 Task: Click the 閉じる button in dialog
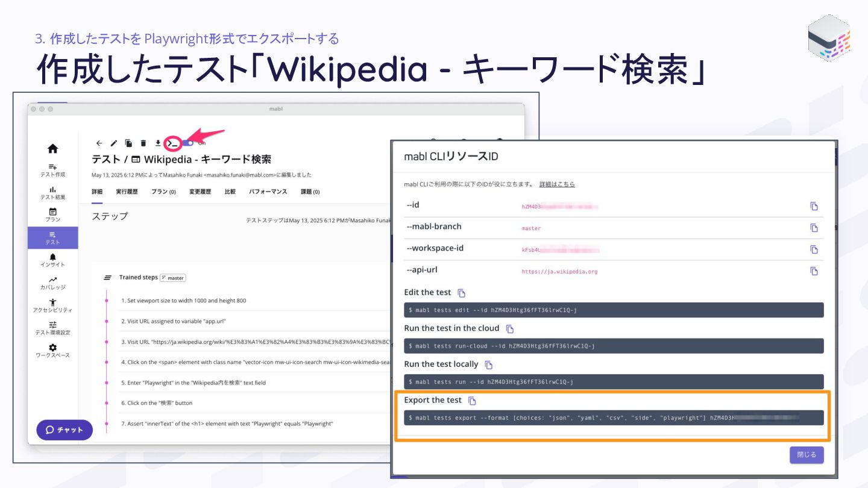pyautogui.click(x=807, y=455)
